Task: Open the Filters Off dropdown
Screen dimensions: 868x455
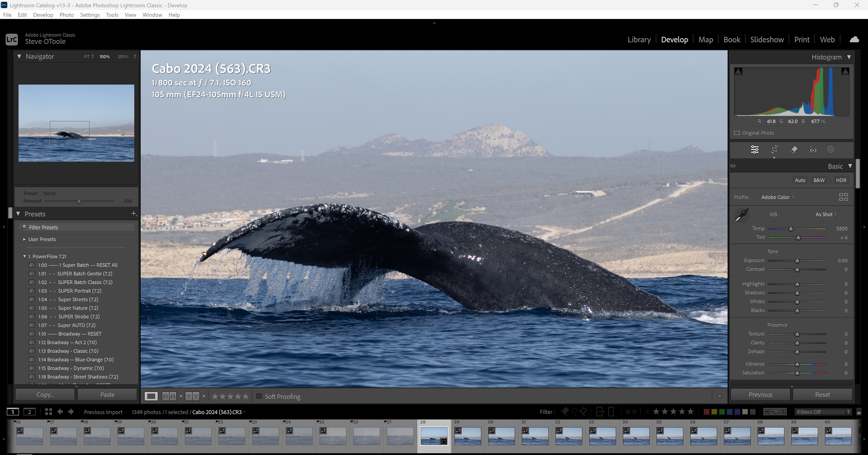Action: click(x=823, y=412)
